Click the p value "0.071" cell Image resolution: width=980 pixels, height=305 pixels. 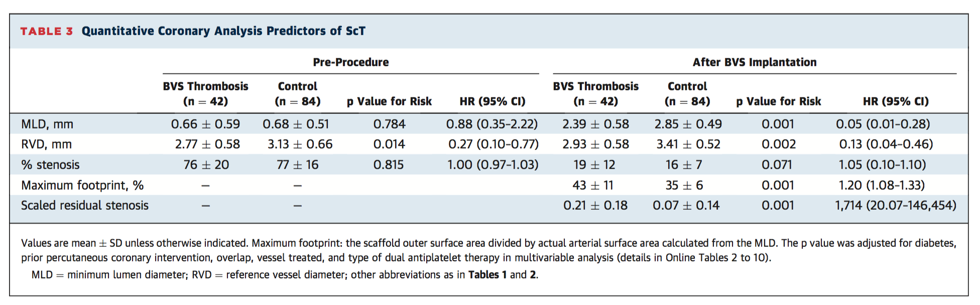pyautogui.click(x=776, y=165)
